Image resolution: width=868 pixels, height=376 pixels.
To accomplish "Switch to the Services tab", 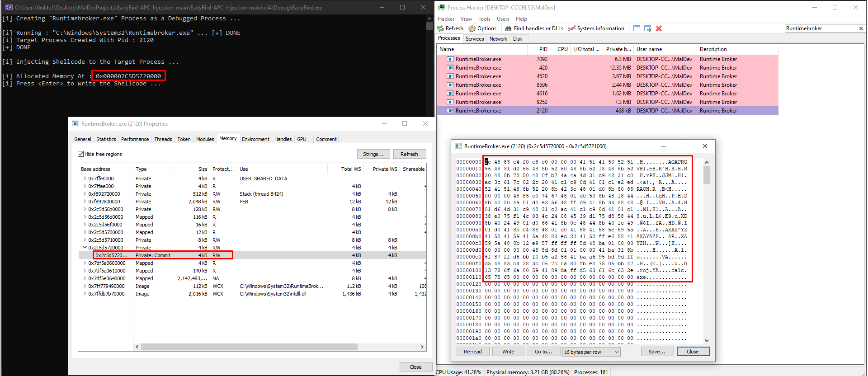I will point(475,39).
